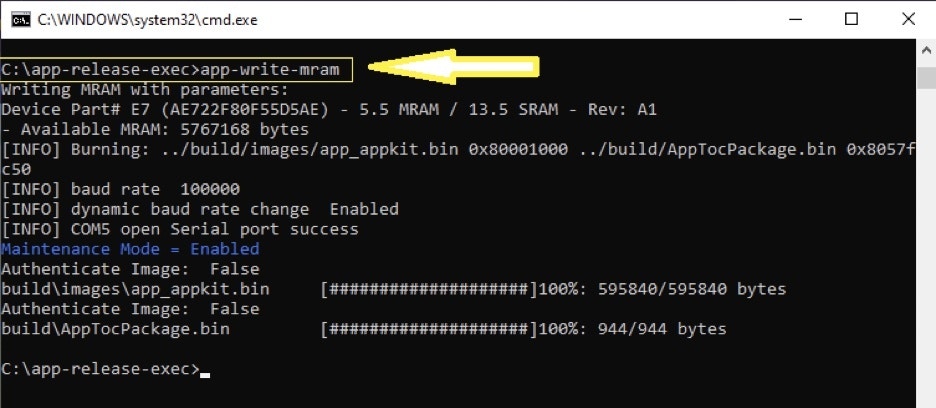Screen dimensions: 936x408
Task: Click the dynamic baud rate change Enabled line
Action: tap(200, 209)
